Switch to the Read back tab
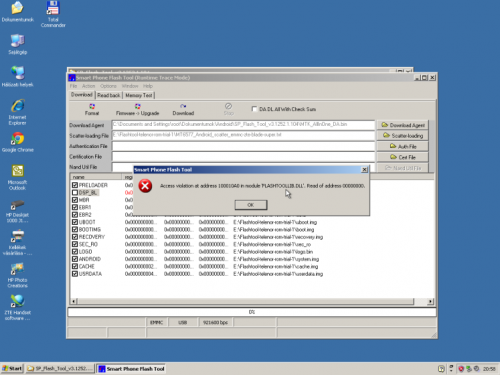This screenshot has height=375, width=500. point(109,95)
